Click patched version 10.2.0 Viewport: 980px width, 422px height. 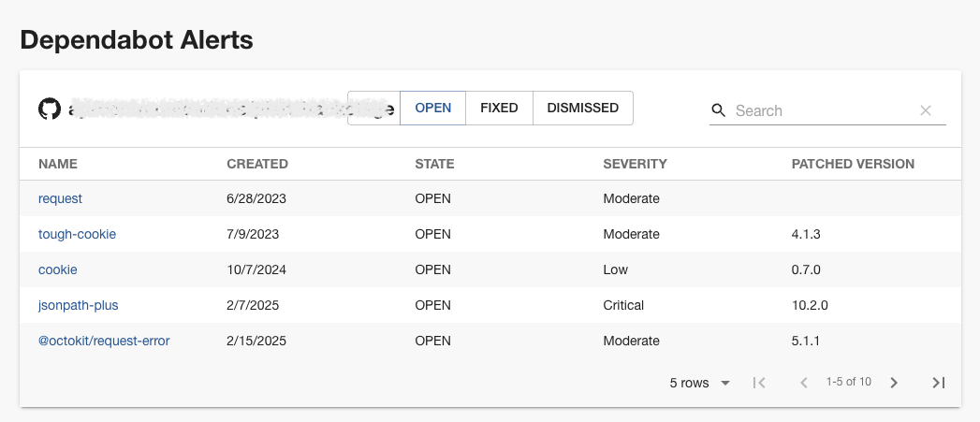(810, 306)
